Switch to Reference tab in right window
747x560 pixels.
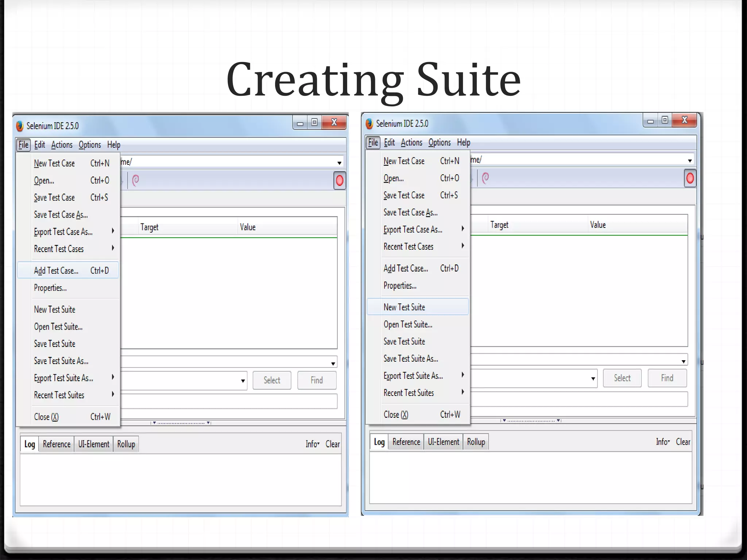(406, 442)
